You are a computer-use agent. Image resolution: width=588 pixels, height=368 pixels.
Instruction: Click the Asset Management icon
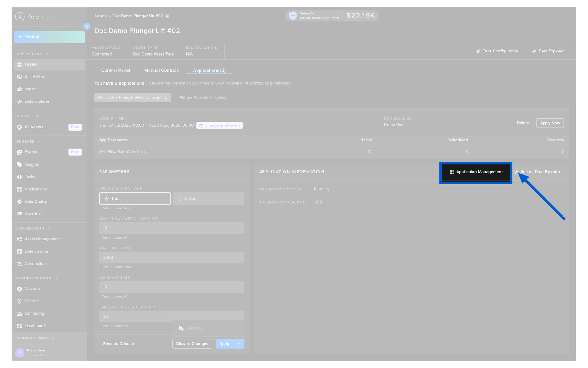(x=20, y=239)
